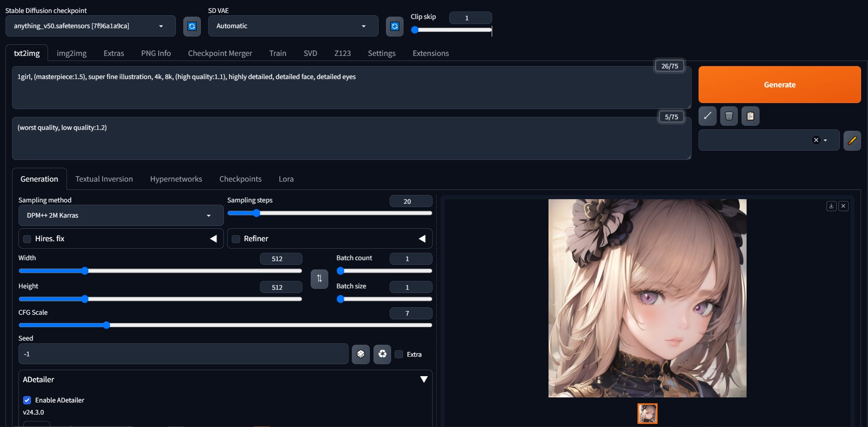This screenshot has height=427, width=868.
Task: Reuse last seed with recycle icon
Action: 382,354
